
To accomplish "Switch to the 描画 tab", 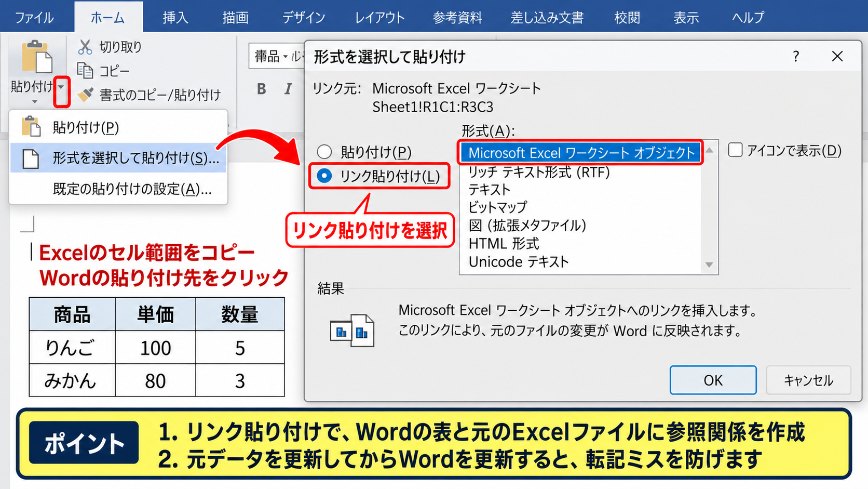I will tap(235, 17).
